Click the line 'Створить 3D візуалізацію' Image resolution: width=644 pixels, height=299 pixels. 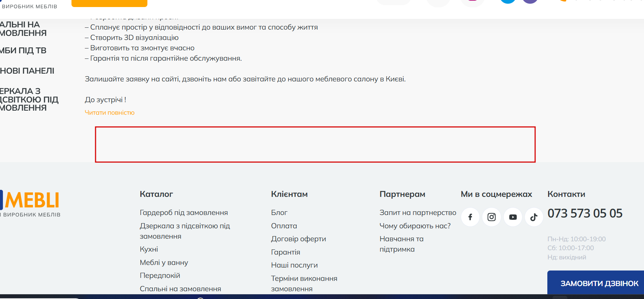tap(132, 38)
